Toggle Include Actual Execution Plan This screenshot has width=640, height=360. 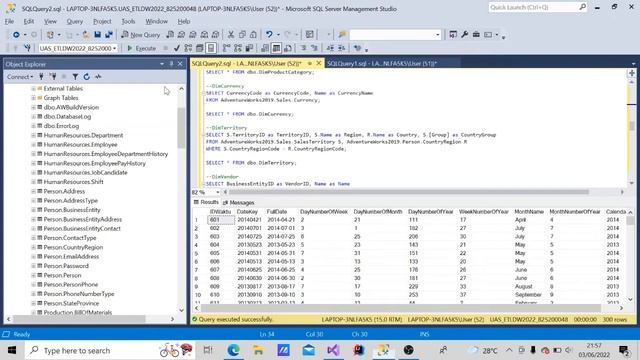(227, 48)
